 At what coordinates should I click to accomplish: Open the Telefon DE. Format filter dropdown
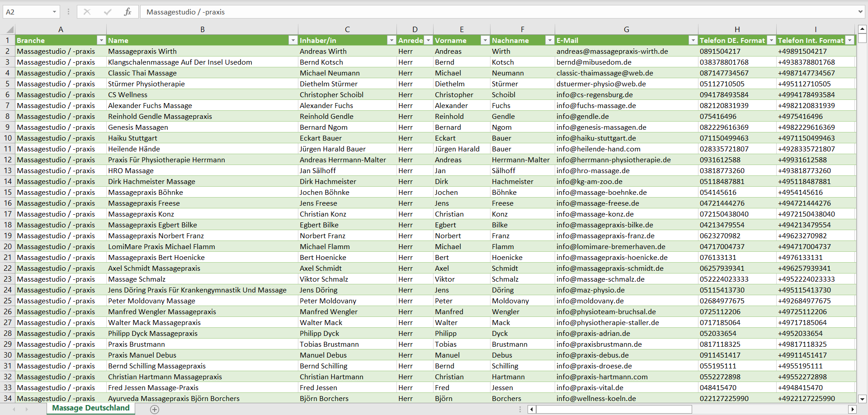click(x=771, y=40)
